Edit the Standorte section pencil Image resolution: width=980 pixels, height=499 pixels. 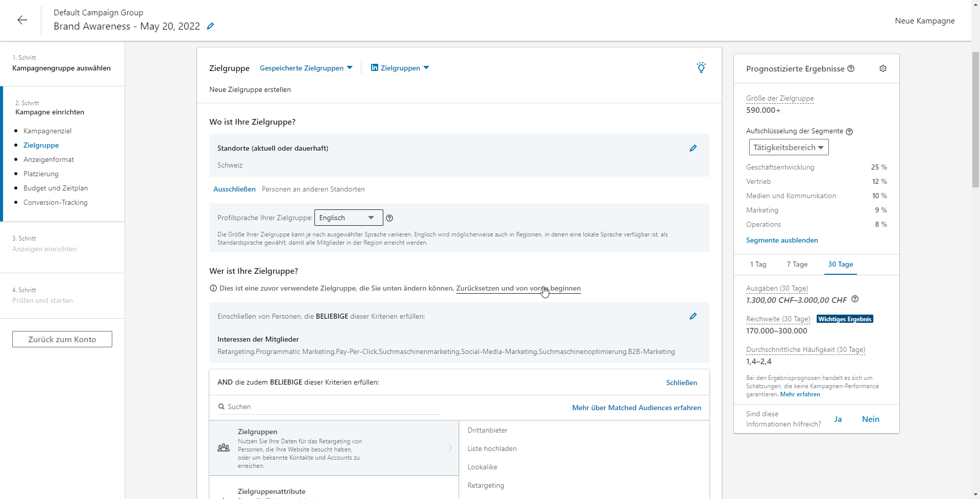coord(693,148)
